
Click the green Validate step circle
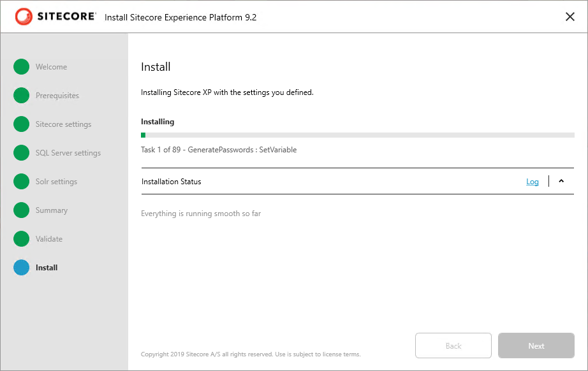(x=22, y=238)
